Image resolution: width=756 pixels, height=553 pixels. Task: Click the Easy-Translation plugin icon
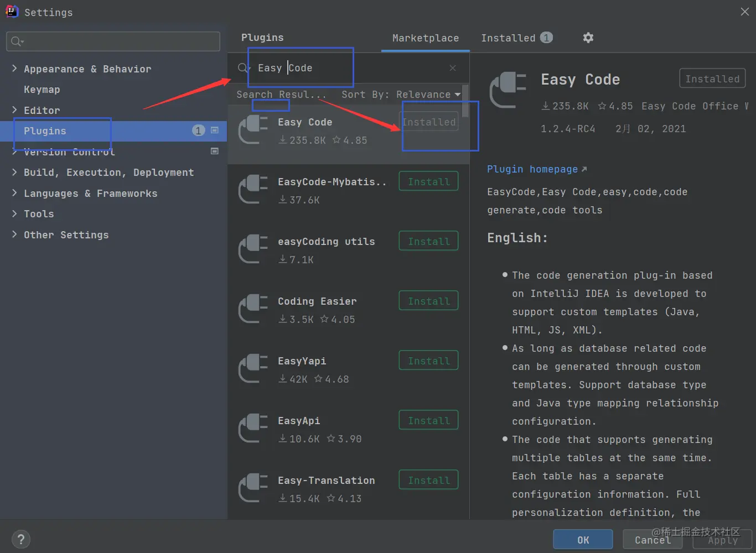[253, 489]
